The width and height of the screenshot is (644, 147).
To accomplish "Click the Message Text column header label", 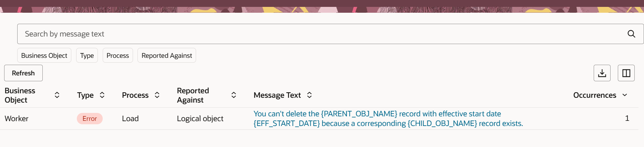I will click(x=277, y=95).
